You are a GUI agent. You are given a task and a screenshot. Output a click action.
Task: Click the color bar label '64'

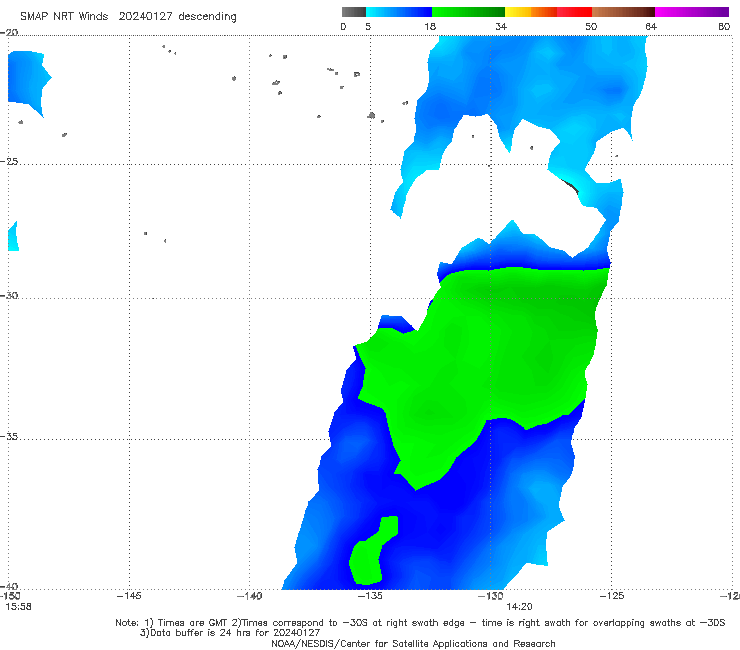click(651, 26)
